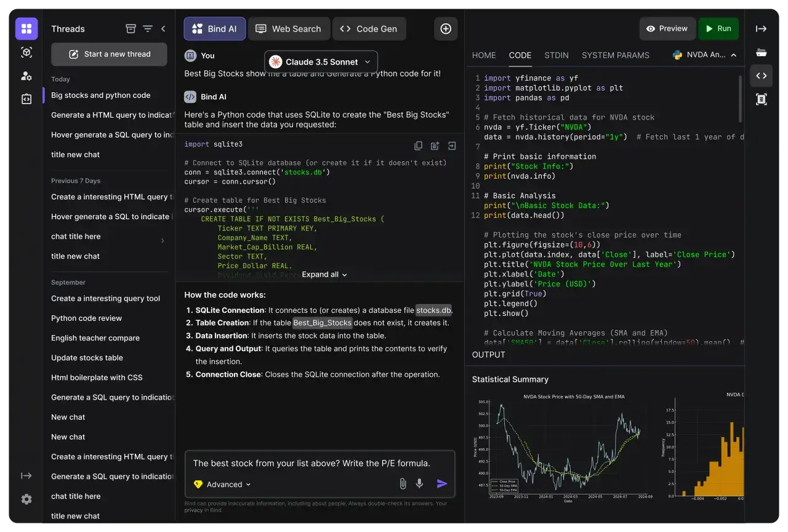This screenshot has width=788, height=532.
Task: Open the HOME tab
Action: [484, 55]
